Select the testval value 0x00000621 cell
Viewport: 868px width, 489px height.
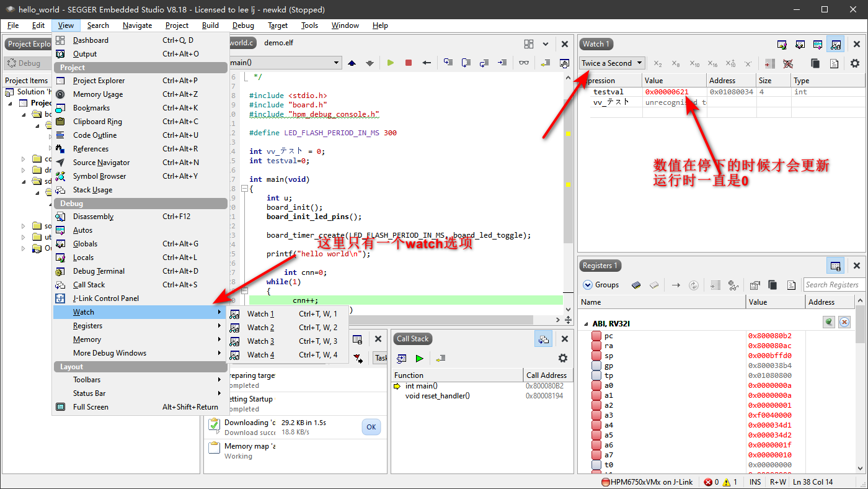click(675, 92)
